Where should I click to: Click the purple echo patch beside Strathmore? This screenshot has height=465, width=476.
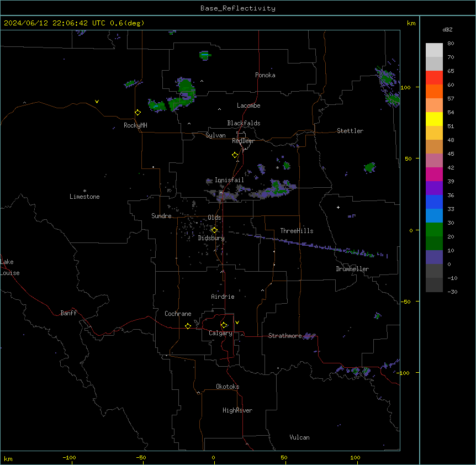click(x=309, y=336)
